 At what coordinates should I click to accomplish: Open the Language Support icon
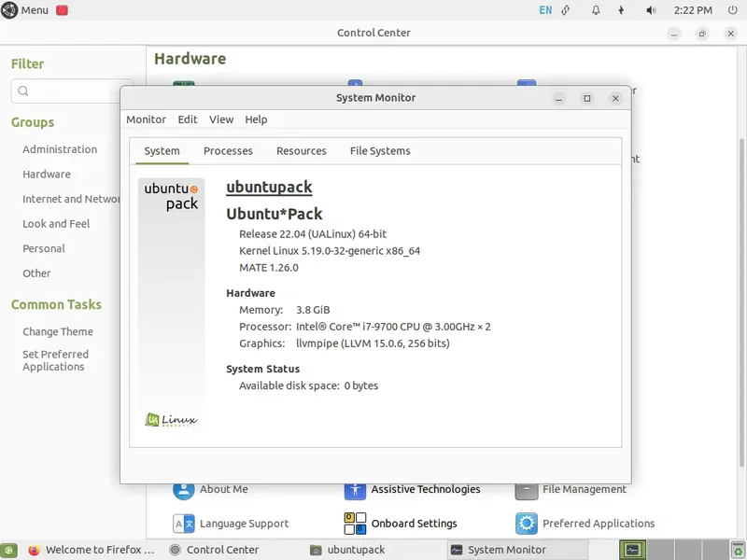(183, 524)
